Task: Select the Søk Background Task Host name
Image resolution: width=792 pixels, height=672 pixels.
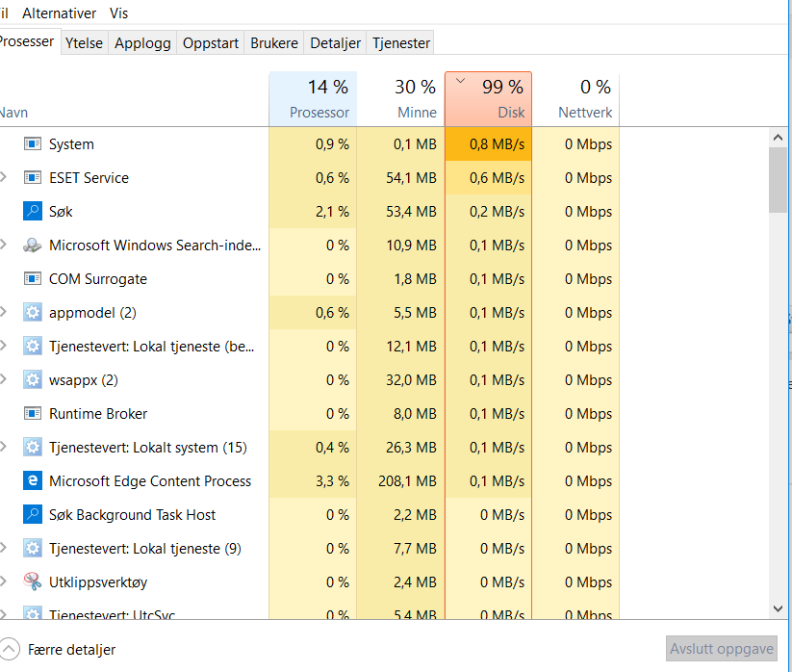Action: coord(133,515)
